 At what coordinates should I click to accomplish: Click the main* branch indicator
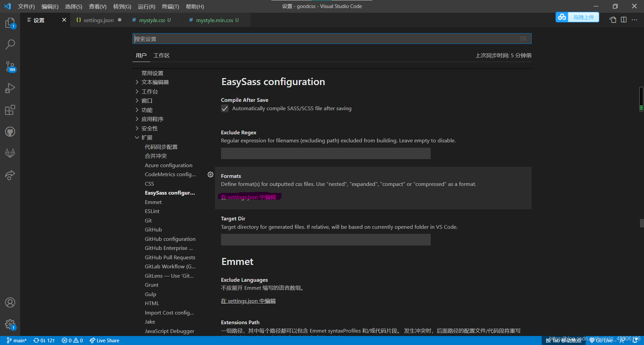pyautogui.click(x=17, y=340)
